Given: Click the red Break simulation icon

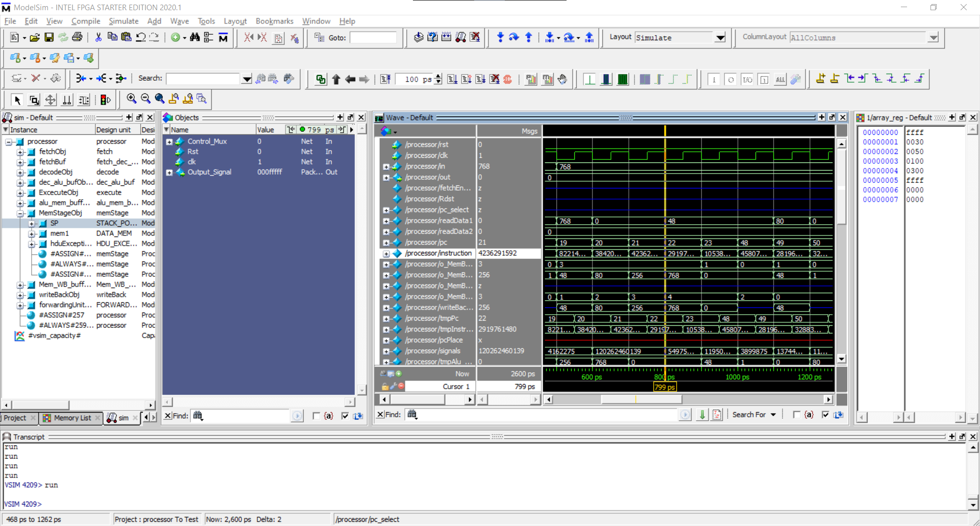Looking at the screenshot, I should tap(507, 79).
